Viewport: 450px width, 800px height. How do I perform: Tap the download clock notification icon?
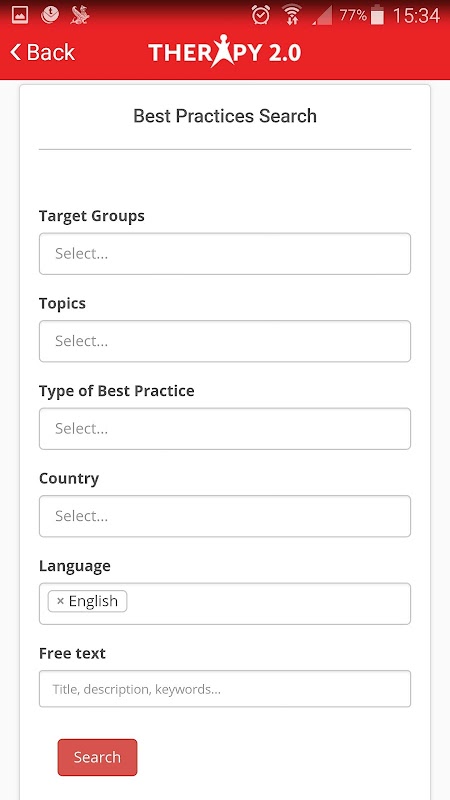(49, 15)
